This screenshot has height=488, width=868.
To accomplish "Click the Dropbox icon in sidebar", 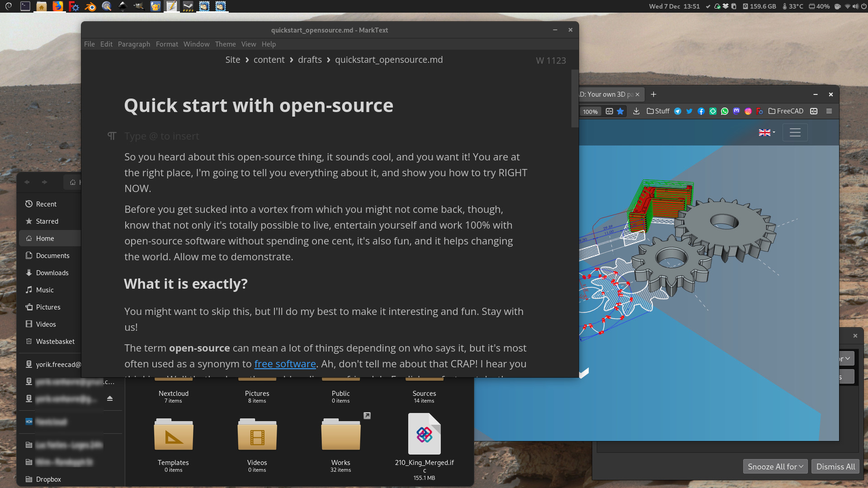I will click(x=30, y=479).
